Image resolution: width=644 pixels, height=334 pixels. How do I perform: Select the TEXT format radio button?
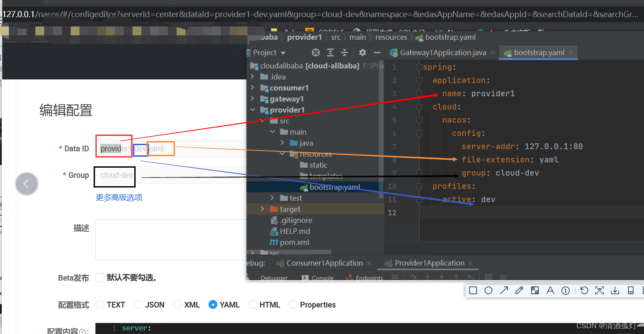coord(100,304)
